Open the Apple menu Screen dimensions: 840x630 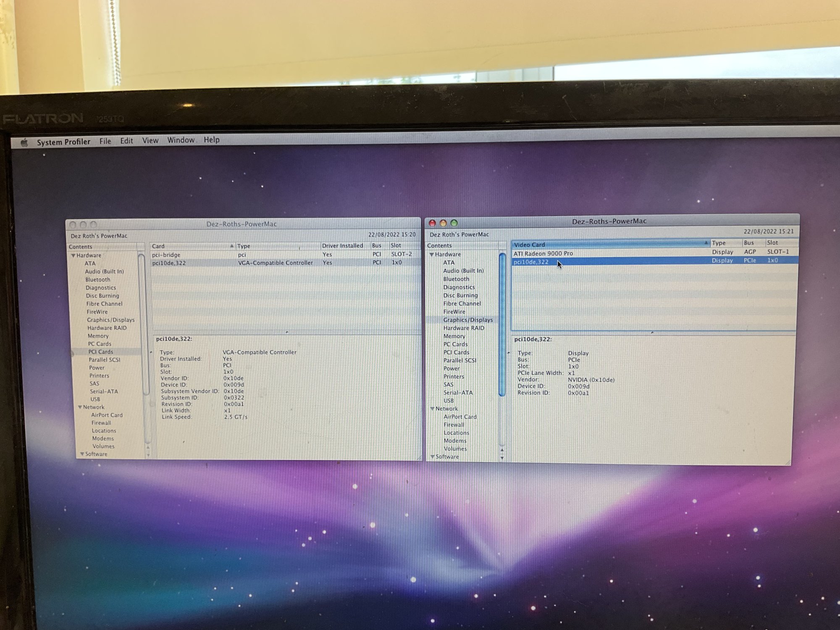[x=24, y=143]
